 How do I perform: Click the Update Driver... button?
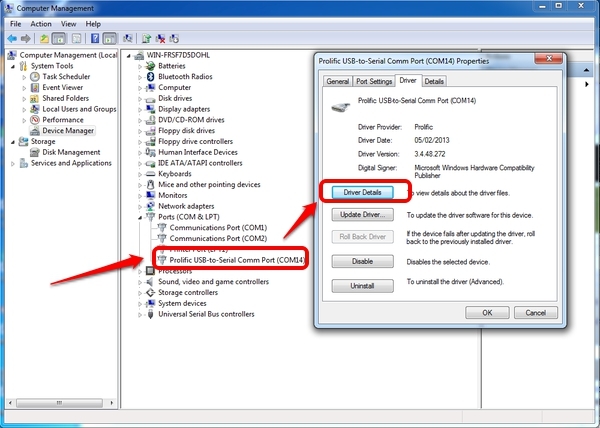coord(362,215)
